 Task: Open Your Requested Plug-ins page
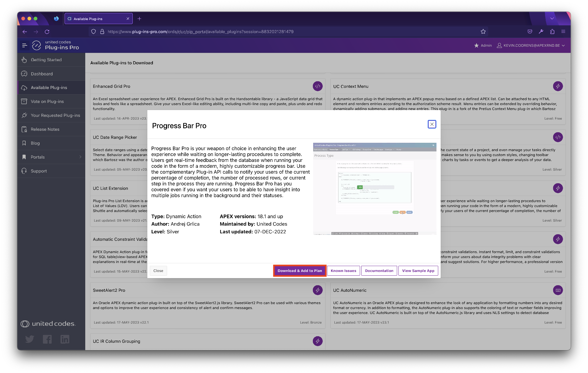(51, 116)
